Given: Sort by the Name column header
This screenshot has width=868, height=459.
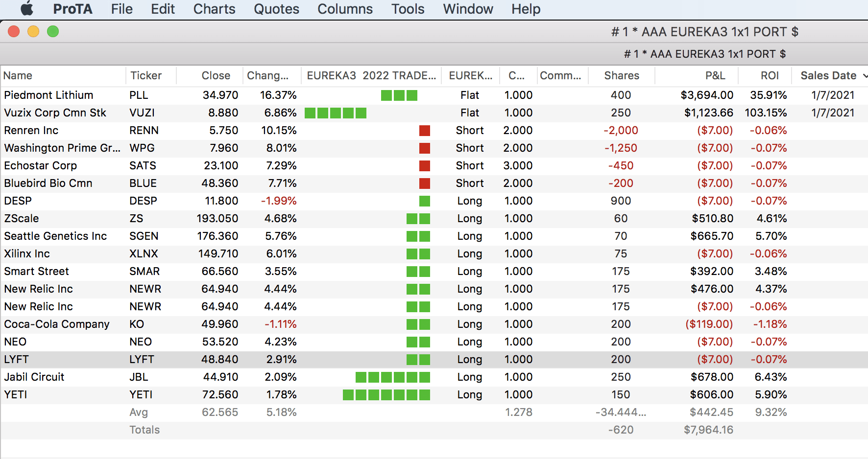Looking at the screenshot, I should pyautogui.click(x=63, y=76).
